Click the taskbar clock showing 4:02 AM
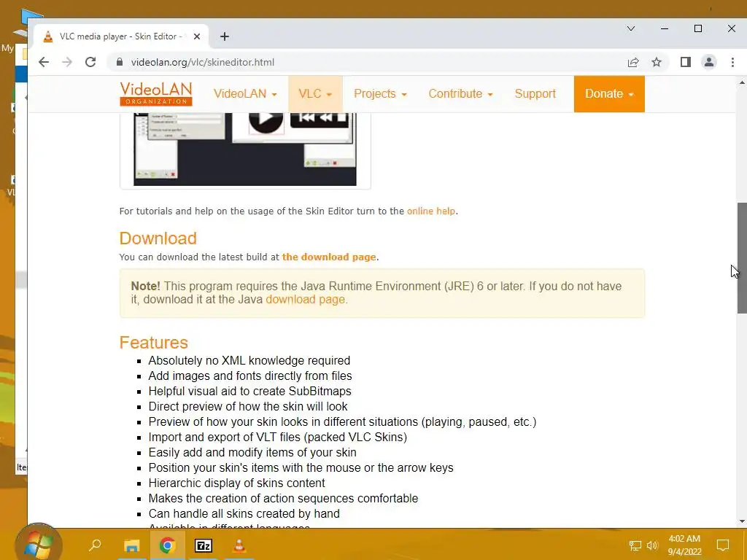The width and height of the screenshot is (747, 560). (x=684, y=545)
